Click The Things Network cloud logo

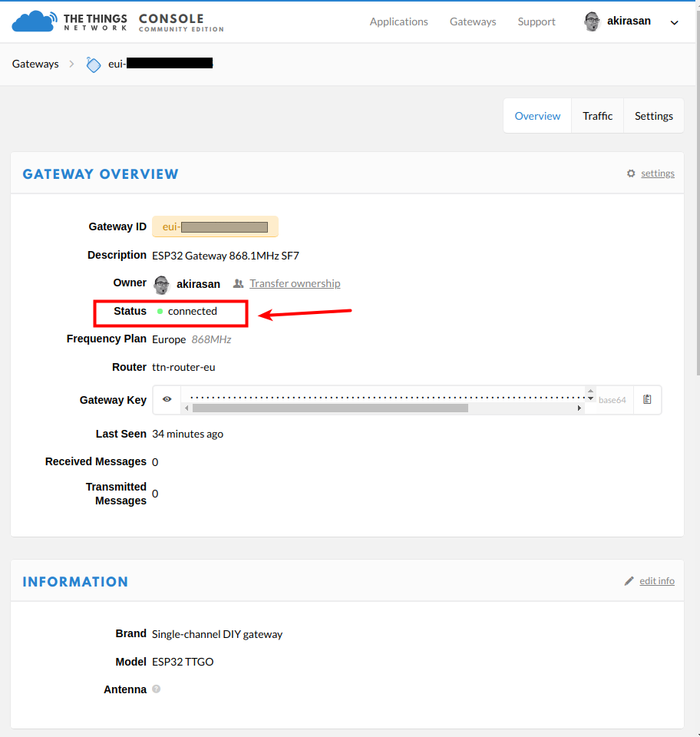pos(35,21)
